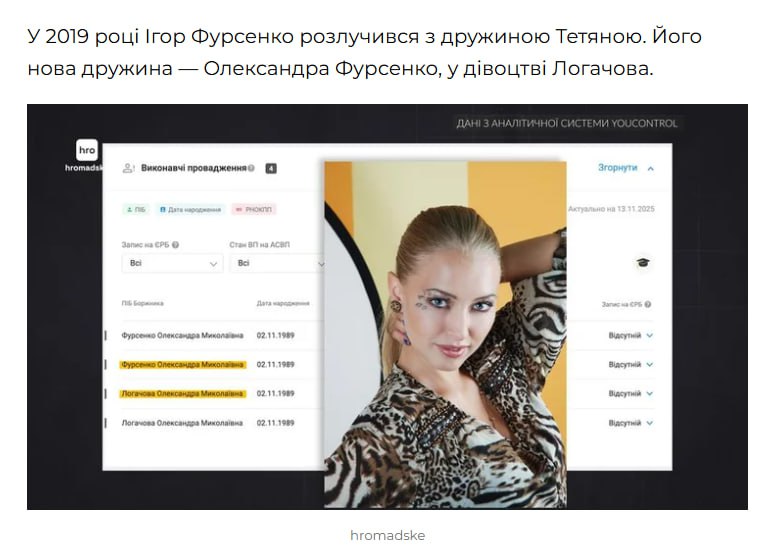The width and height of the screenshot is (764, 558).
Task: Click Згорнути to collapse the section
Action: pyautogui.click(x=617, y=168)
